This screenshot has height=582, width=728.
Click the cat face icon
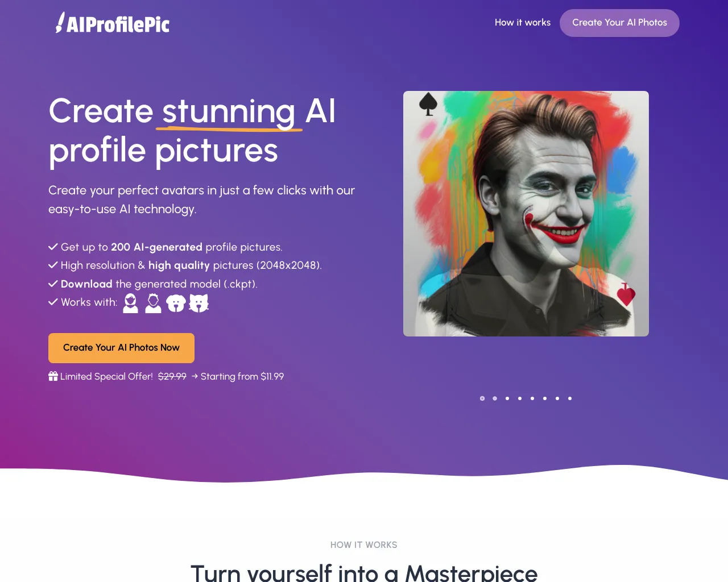tap(199, 304)
